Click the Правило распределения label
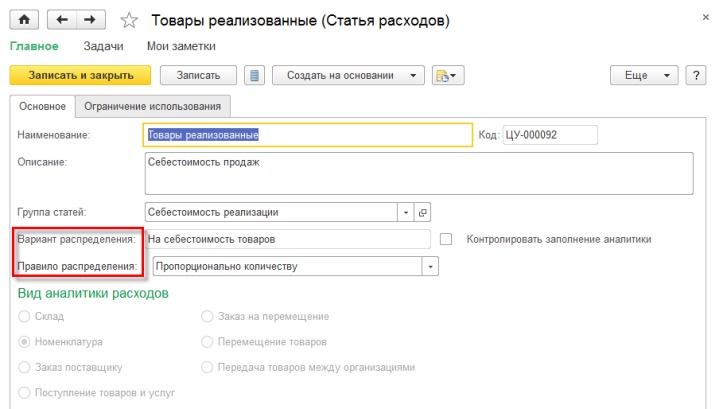 pyautogui.click(x=77, y=266)
